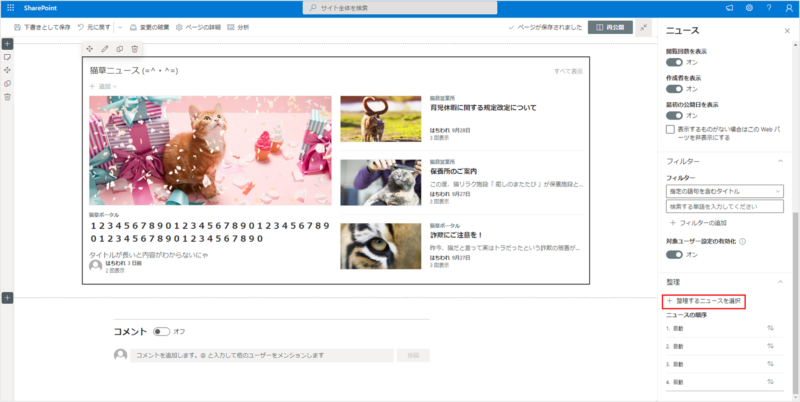Screen dimensions: 800x402
Task: Open the SharePoint app launcher waffle
Action: (x=10, y=7)
